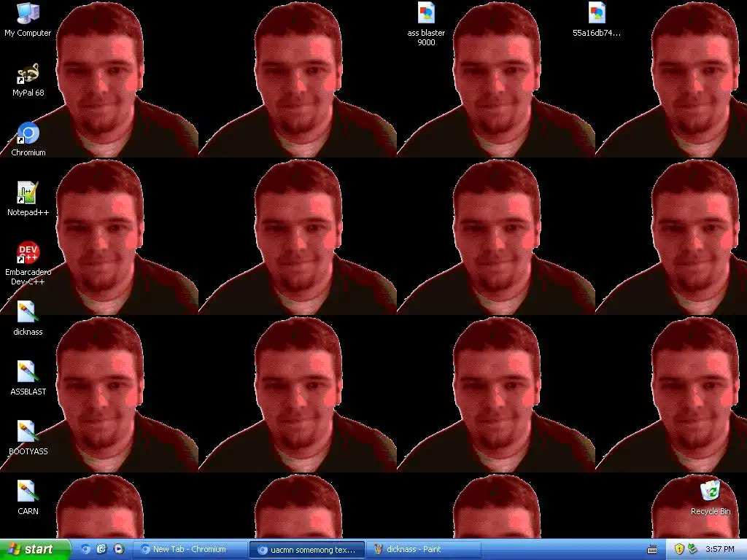
Task: Select the Chromium desktop shortcut
Action: [28, 139]
